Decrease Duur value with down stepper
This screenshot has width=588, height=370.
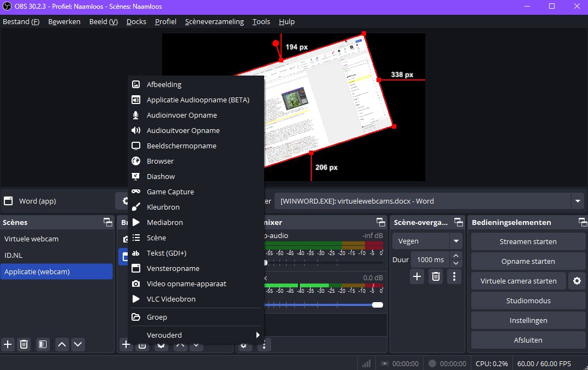coord(455,264)
